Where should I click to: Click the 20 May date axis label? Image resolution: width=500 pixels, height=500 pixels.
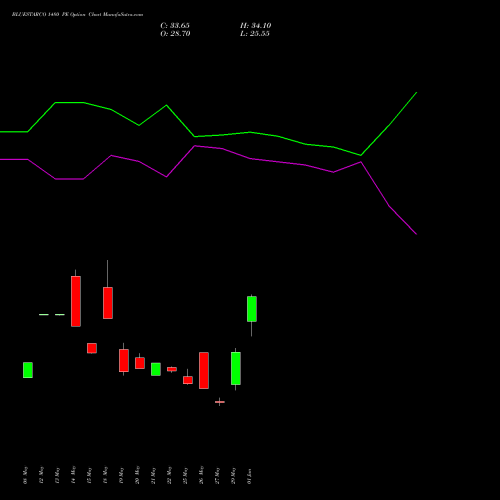138,475
